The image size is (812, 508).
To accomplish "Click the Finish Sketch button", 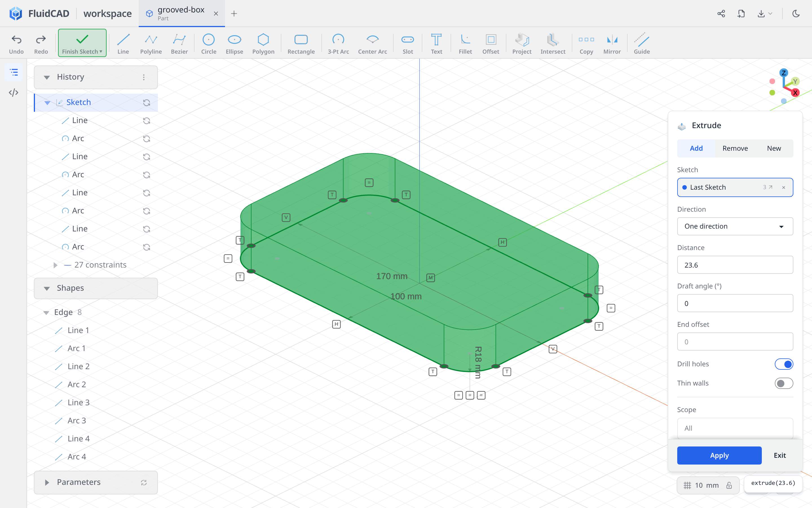I will coord(82,43).
